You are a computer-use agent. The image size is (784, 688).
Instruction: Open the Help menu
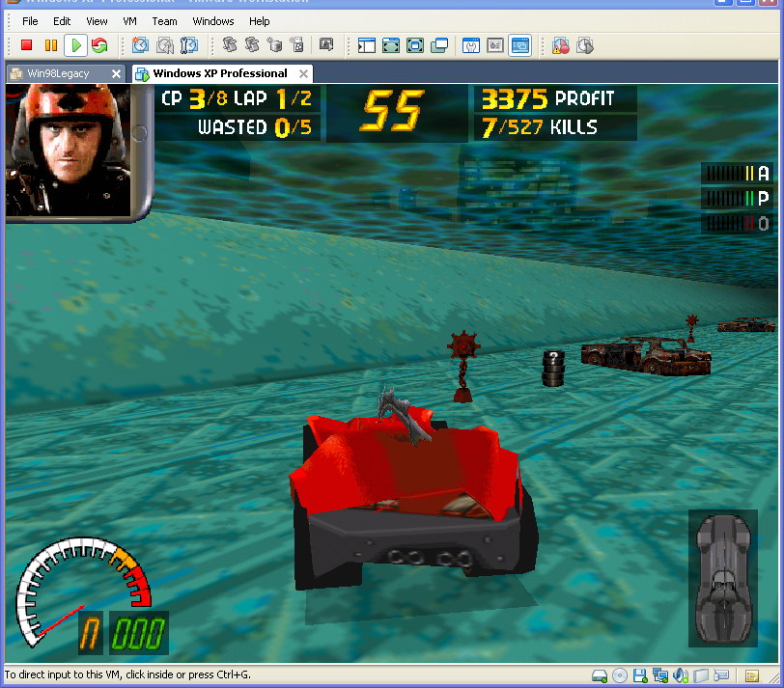click(260, 21)
